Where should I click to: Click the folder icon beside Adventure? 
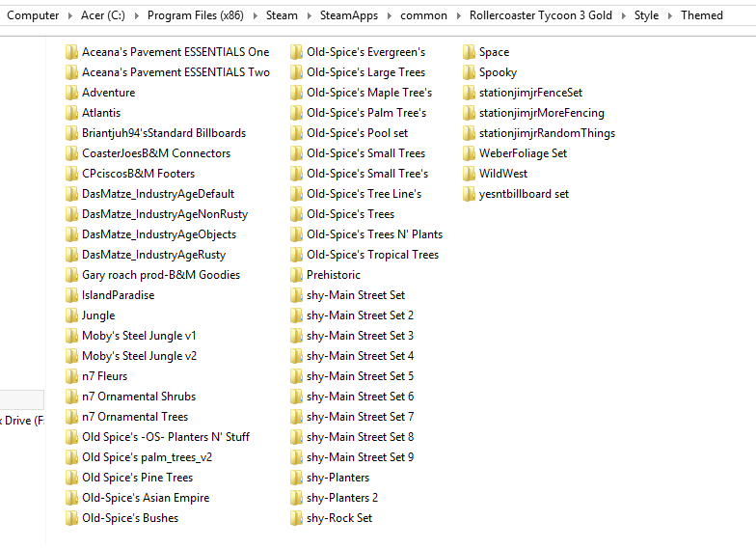click(71, 93)
